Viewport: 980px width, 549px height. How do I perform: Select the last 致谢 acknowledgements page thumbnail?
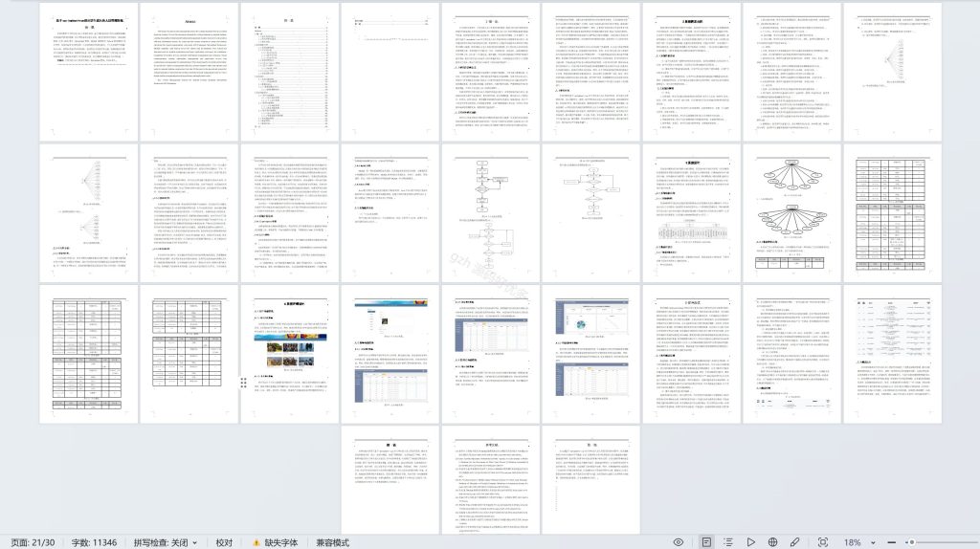591,480
